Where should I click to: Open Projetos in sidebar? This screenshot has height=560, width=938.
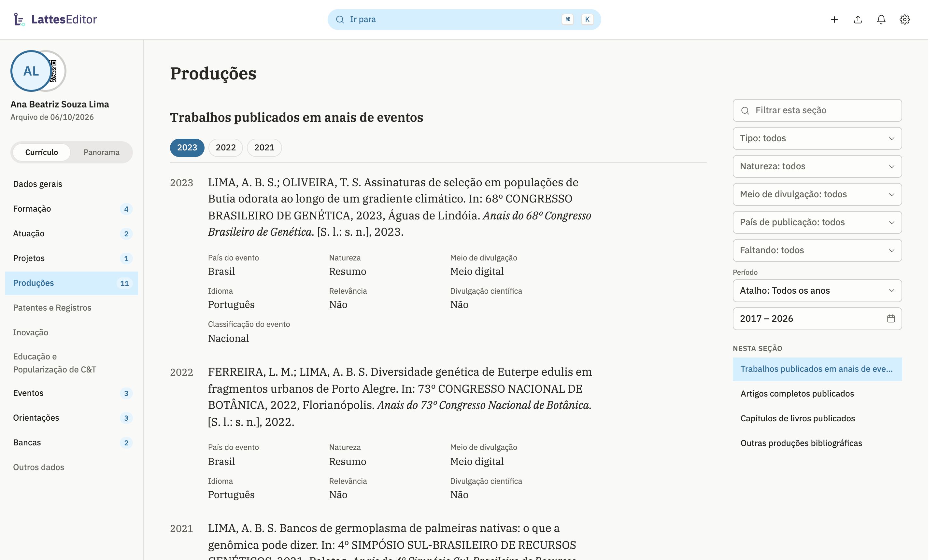pyautogui.click(x=72, y=258)
